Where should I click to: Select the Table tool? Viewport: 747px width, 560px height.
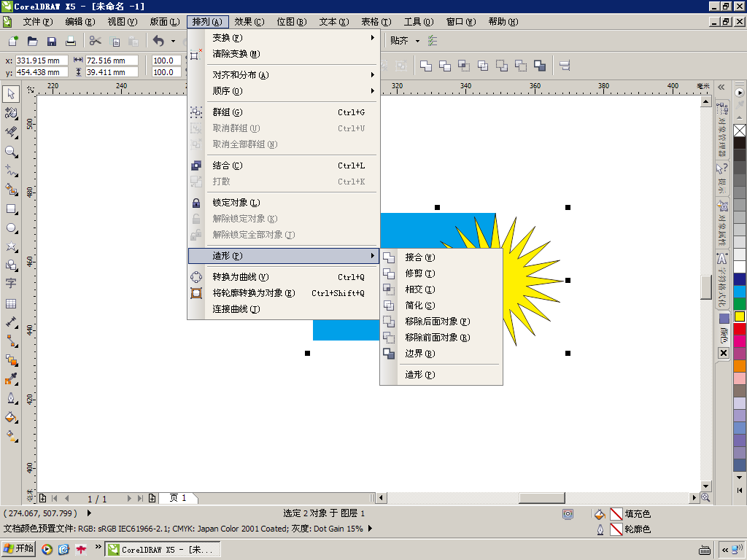click(x=11, y=303)
